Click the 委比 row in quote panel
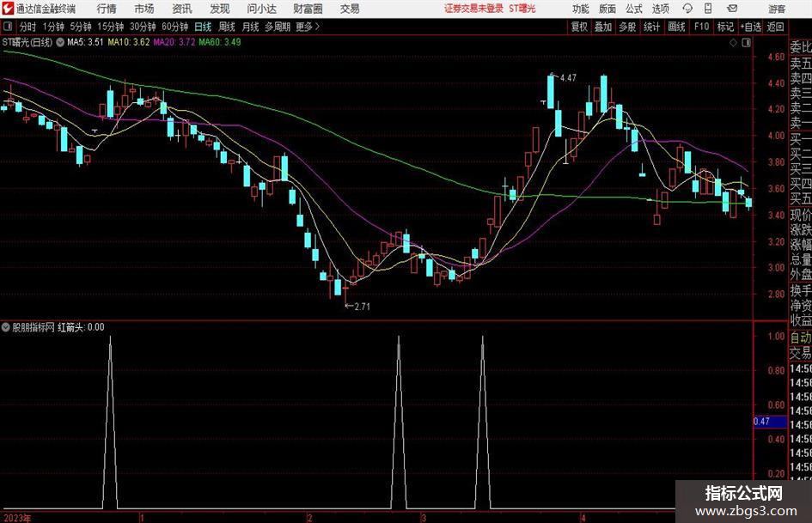 coord(801,47)
